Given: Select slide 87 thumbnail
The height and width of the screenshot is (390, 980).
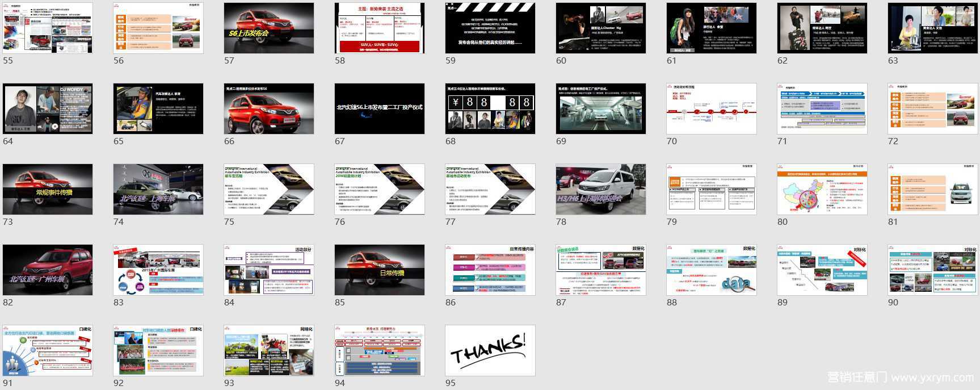Looking at the screenshot, I should coord(601,270).
